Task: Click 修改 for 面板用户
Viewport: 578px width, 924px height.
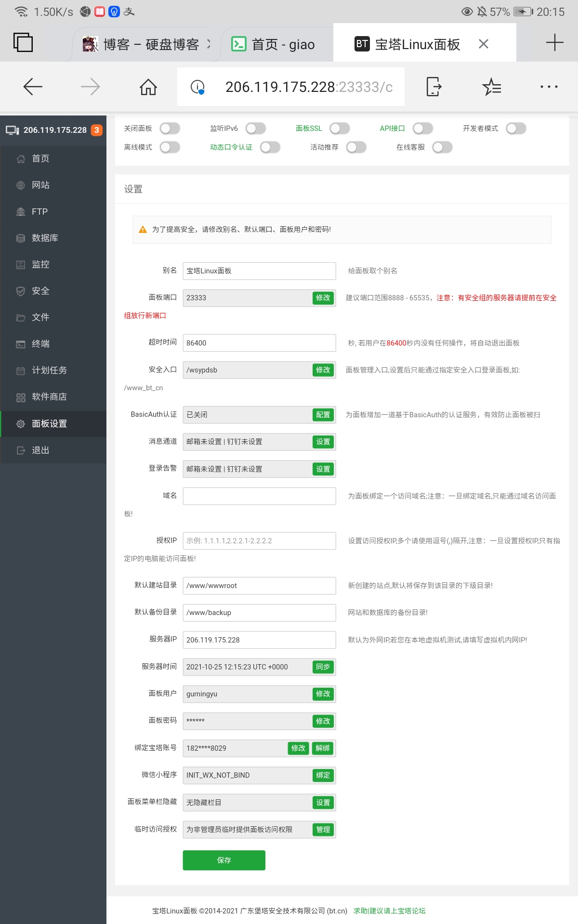Action: tap(323, 694)
